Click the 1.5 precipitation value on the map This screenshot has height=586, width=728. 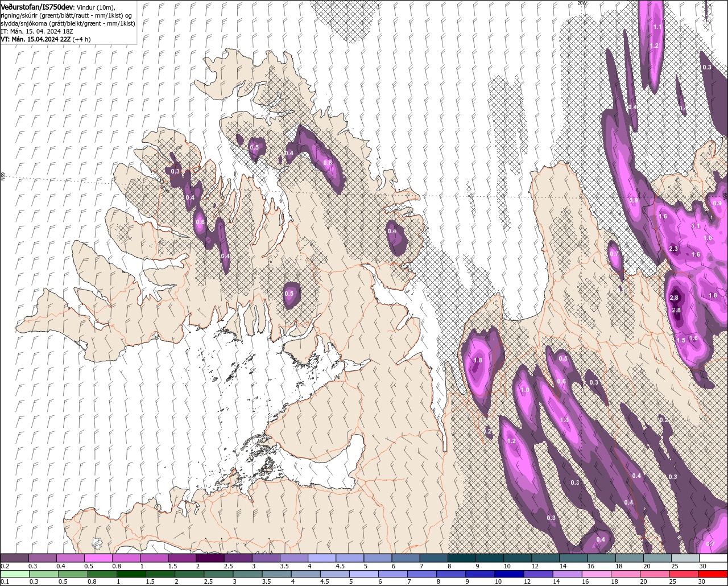click(681, 340)
